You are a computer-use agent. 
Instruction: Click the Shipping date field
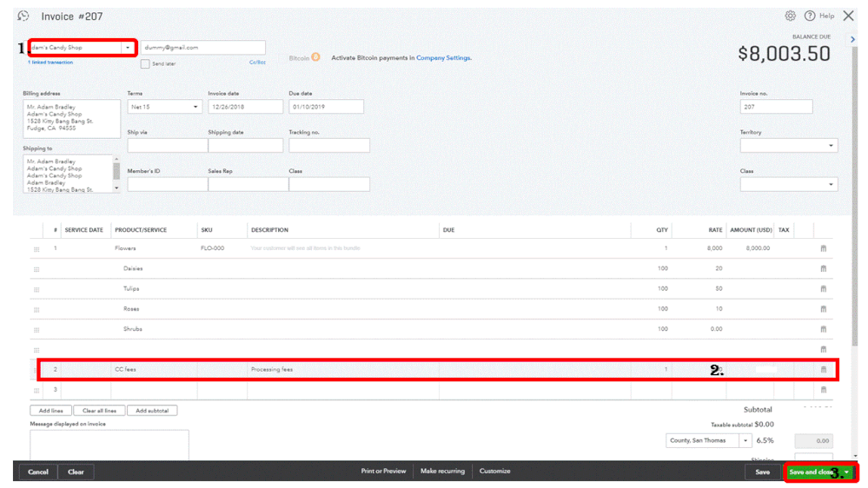245,146
